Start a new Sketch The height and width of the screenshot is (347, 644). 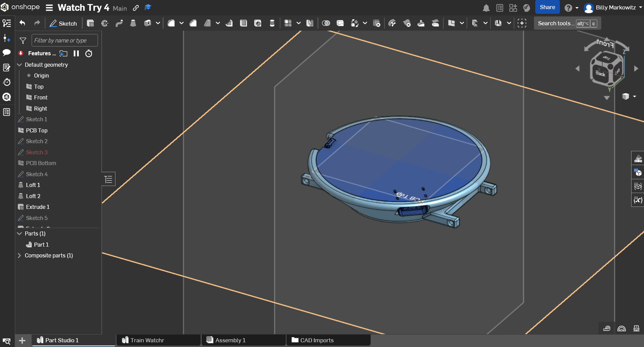pyautogui.click(x=63, y=23)
